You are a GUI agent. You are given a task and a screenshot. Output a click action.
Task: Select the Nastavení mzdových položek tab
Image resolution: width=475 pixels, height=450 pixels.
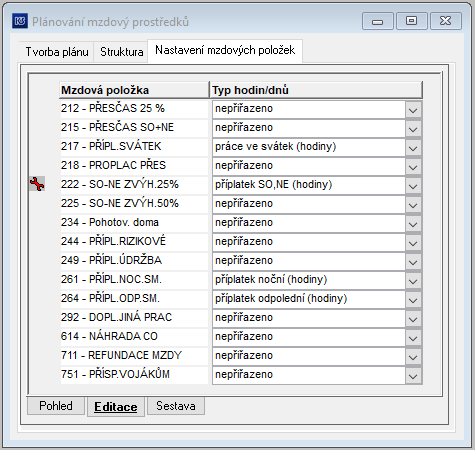[225, 50]
